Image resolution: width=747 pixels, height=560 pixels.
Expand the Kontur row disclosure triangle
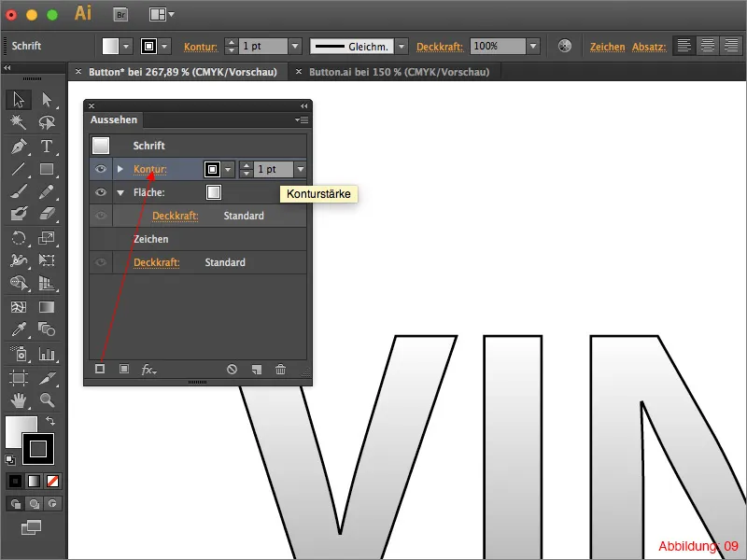click(120, 169)
